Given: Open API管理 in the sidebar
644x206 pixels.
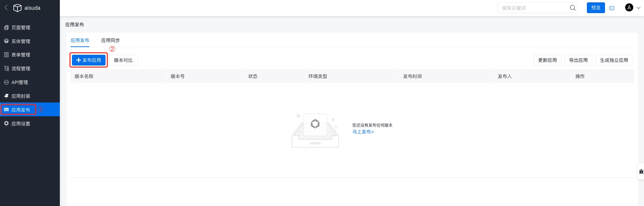Looking at the screenshot, I should pyautogui.click(x=19, y=82).
